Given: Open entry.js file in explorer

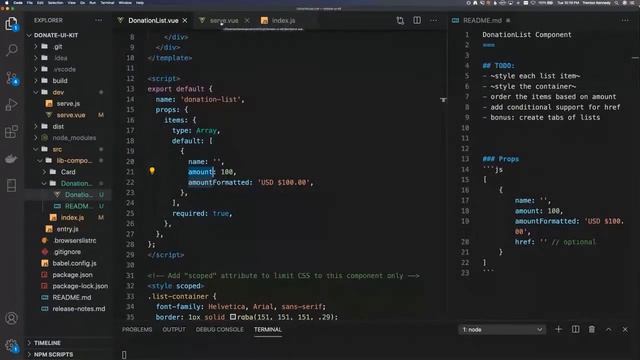Looking at the screenshot, I should (67, 229).
